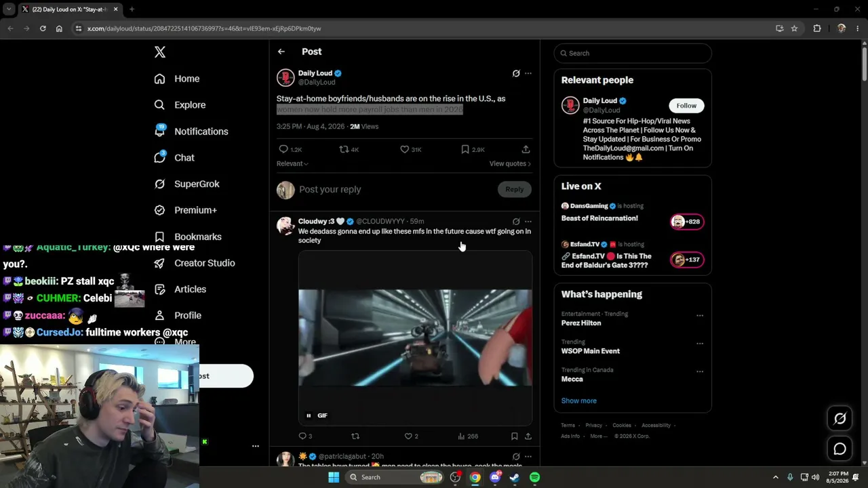Select the Daily Loud on X tab

(x=70, y=9)
